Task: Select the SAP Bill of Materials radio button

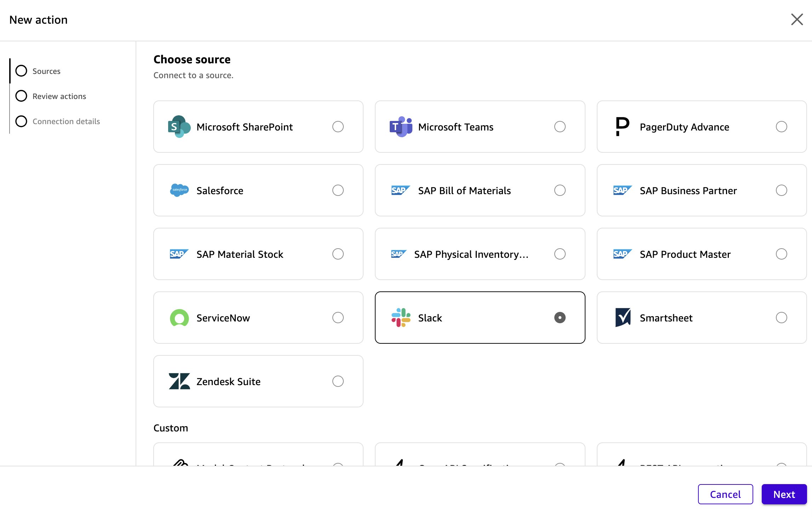Action: click(560, 190)
